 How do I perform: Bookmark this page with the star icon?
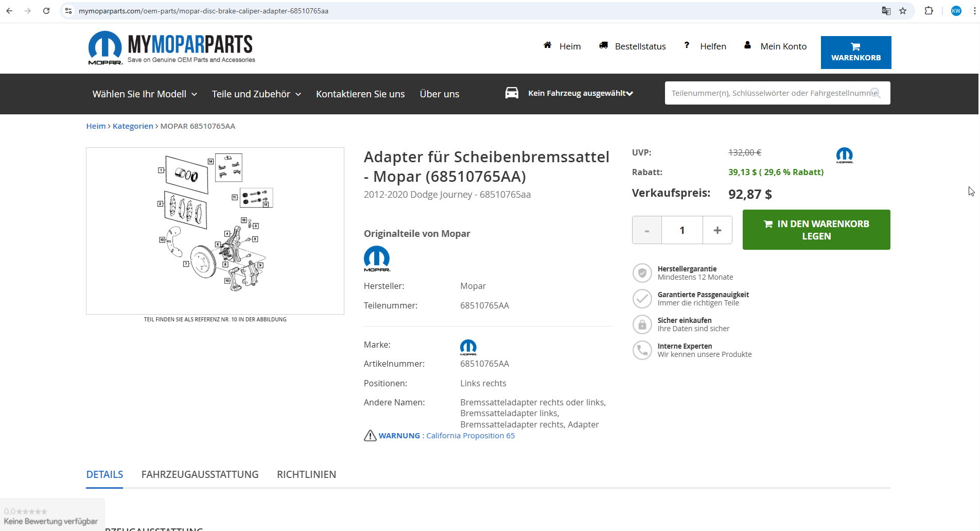click(903, 11)
